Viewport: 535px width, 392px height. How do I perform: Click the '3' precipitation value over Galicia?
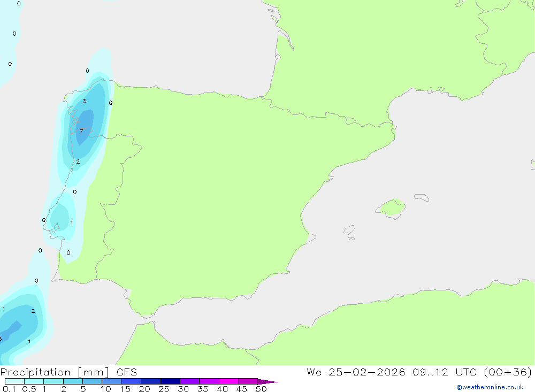pos(85,101)
